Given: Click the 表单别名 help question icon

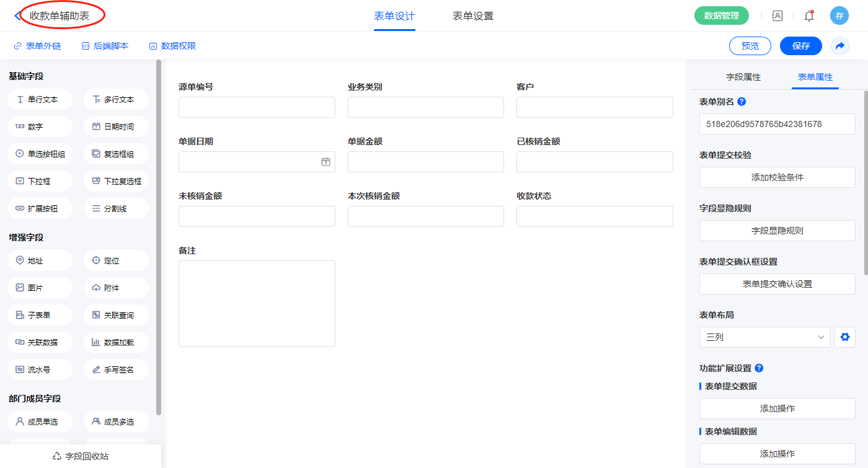Looking at the screenshot, I should pyautogui.click(x=742, y=102).
